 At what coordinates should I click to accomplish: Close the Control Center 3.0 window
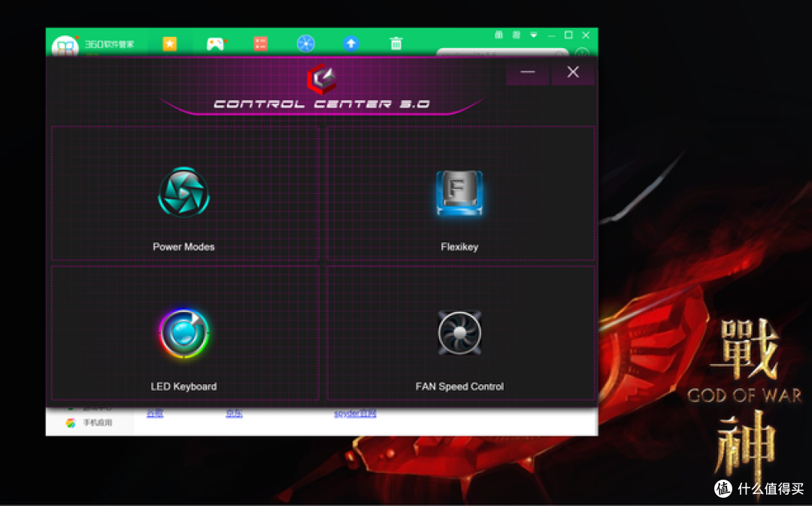point(573,72)
